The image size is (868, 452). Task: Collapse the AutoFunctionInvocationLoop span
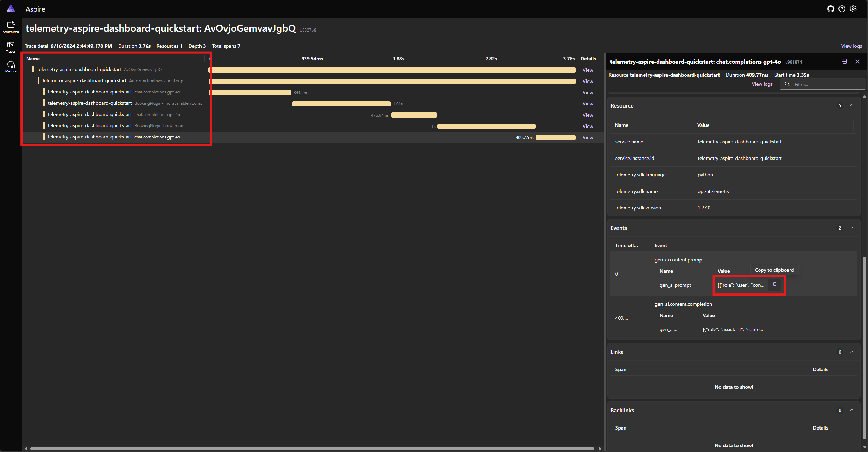[31, 81]
